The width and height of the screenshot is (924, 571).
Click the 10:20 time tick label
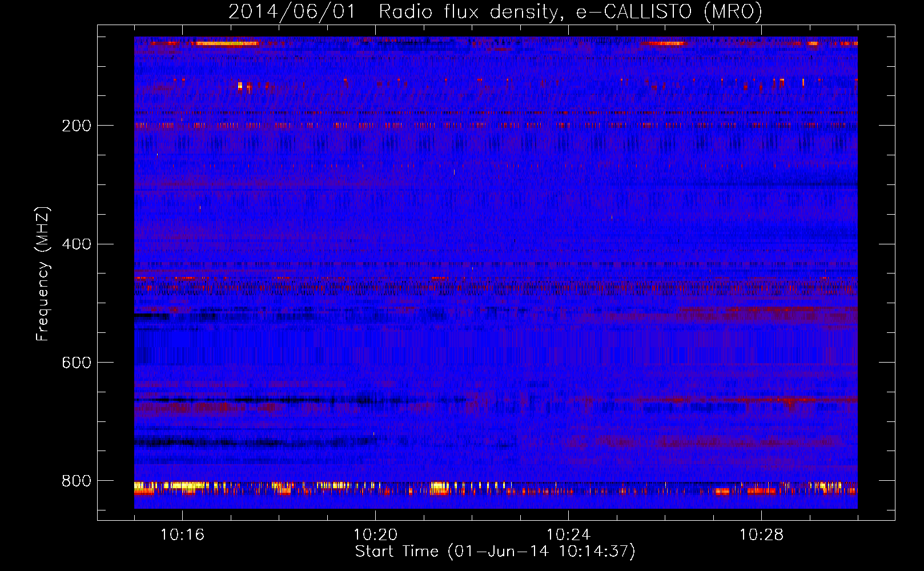click(x=375, y=534)
